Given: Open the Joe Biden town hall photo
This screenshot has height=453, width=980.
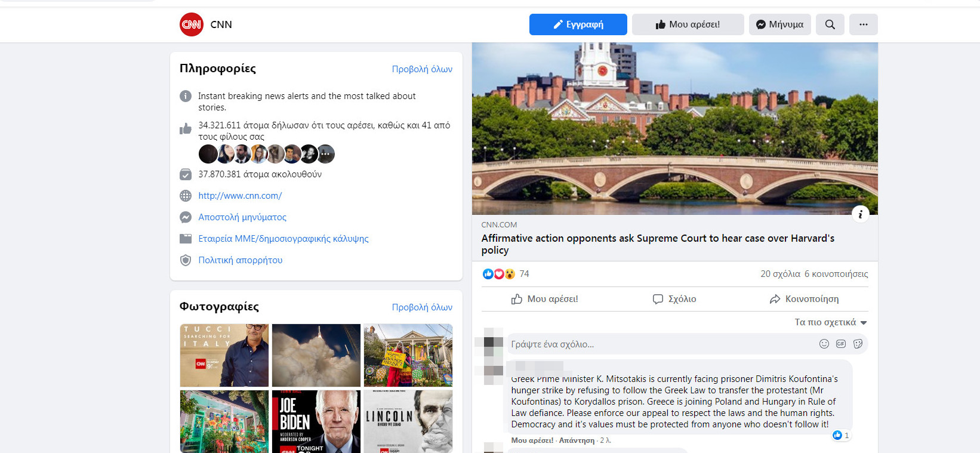Looking at the screenshot, I should click(x=316, y=421).
